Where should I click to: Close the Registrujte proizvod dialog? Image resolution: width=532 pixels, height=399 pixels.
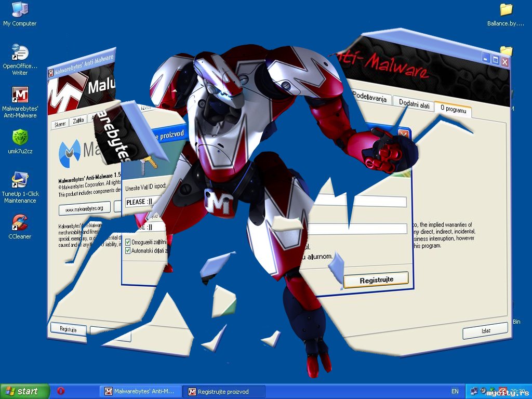point(404,134)
